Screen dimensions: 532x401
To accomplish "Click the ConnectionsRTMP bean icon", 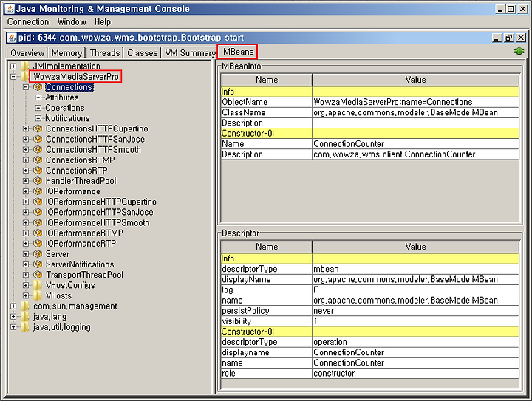I will coord(38,160).
